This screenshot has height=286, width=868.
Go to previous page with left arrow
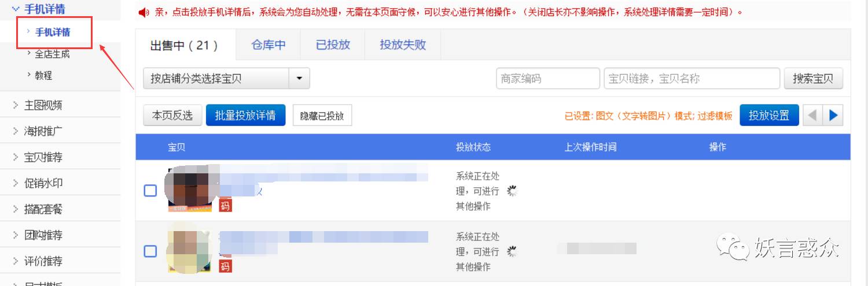pos(812,116)
